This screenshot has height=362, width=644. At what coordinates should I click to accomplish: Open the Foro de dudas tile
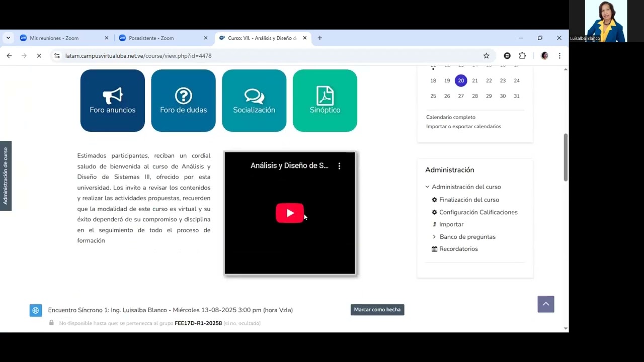[183, 101]
